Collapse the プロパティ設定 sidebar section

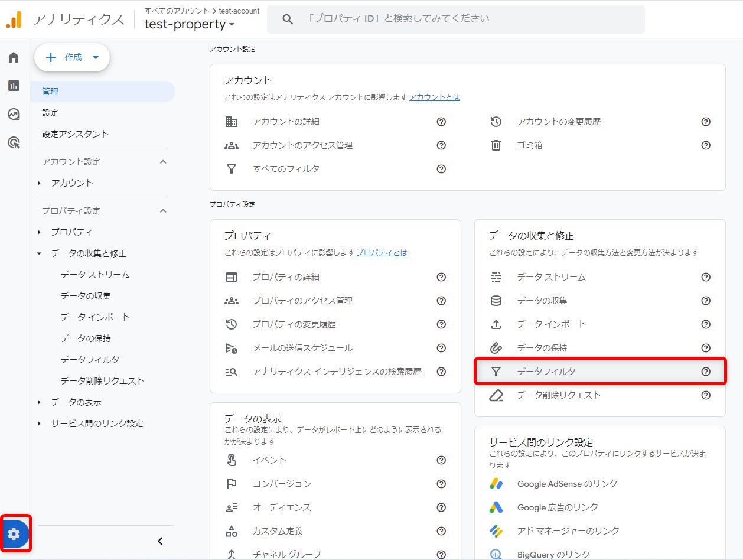(x=164, y=211)
